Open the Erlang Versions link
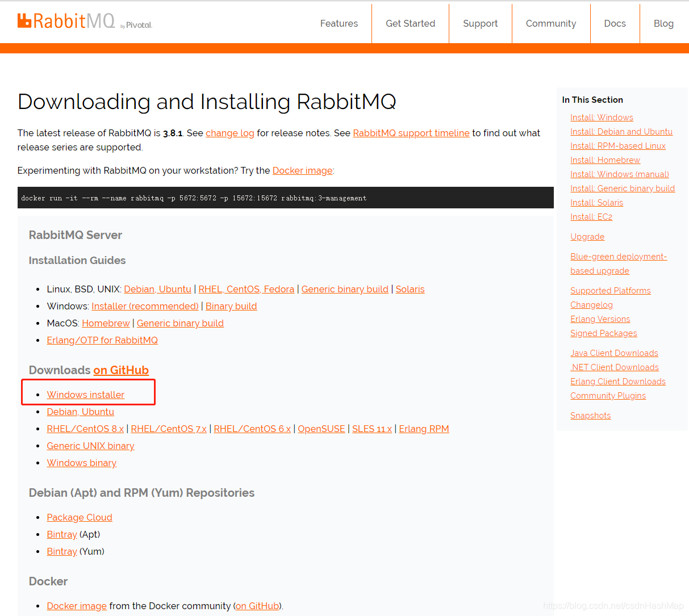The height and width of the screenshot is (616, 689). coord(600,319)
